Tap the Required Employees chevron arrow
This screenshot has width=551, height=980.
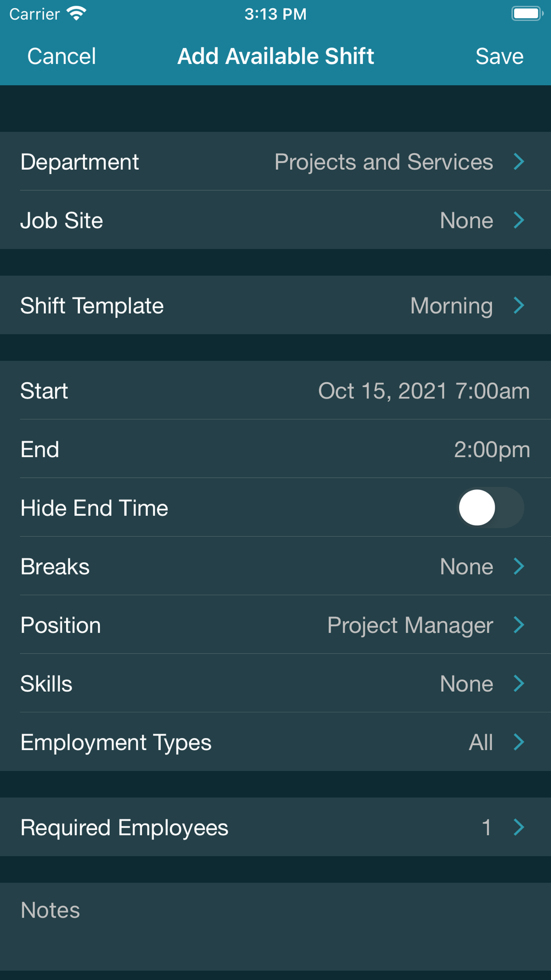coord(519,827)
